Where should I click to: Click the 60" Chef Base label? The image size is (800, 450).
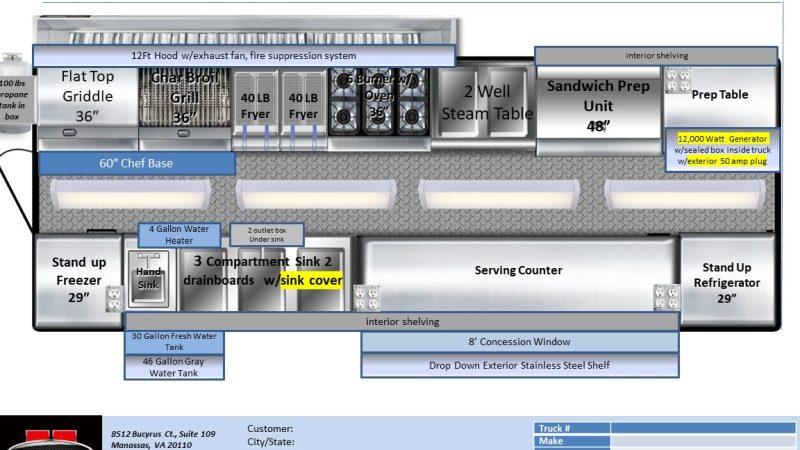pyautogui.click(x=136, y=163)
